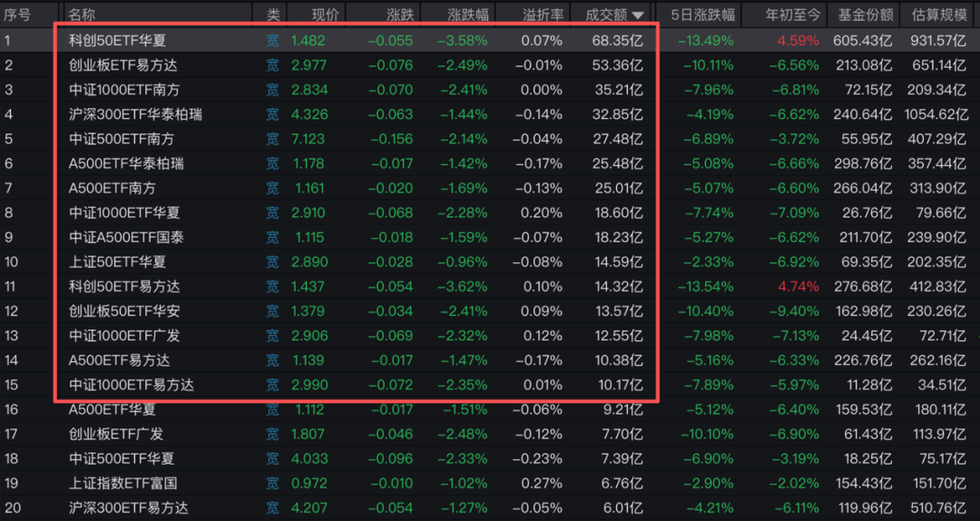
Task: Sort by 基金份额 column header
Action: point(867,15)
